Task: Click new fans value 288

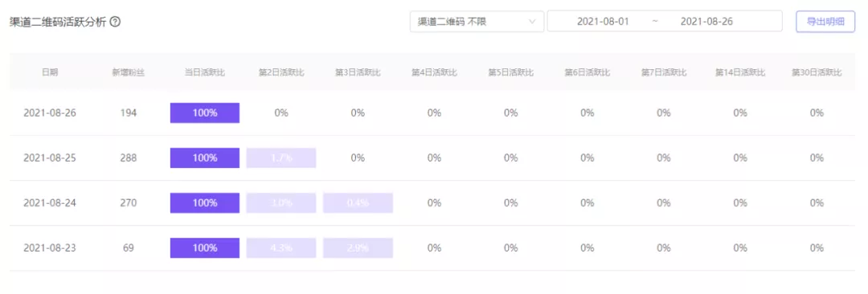Action: tap(129, 158)
